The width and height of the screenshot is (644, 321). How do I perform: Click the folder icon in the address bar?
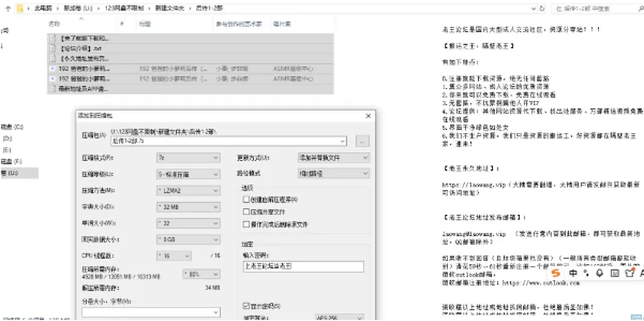(x=19, y=8)
